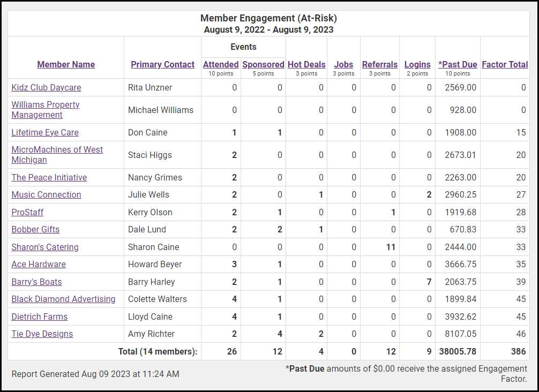The width and height of the screenshot is (539, 392).
Task: Sort by Past Due column
Action: [458, 64]
